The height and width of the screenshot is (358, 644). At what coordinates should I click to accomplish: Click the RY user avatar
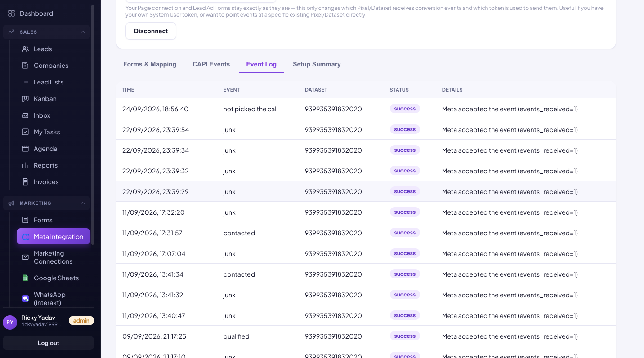[10, 322]
